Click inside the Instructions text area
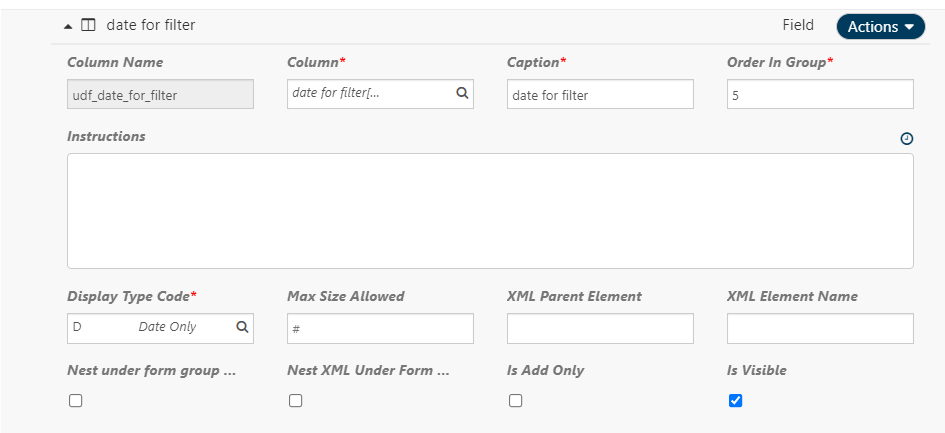Viewport: 945px width, 433px height. click(x=490, y=210)
